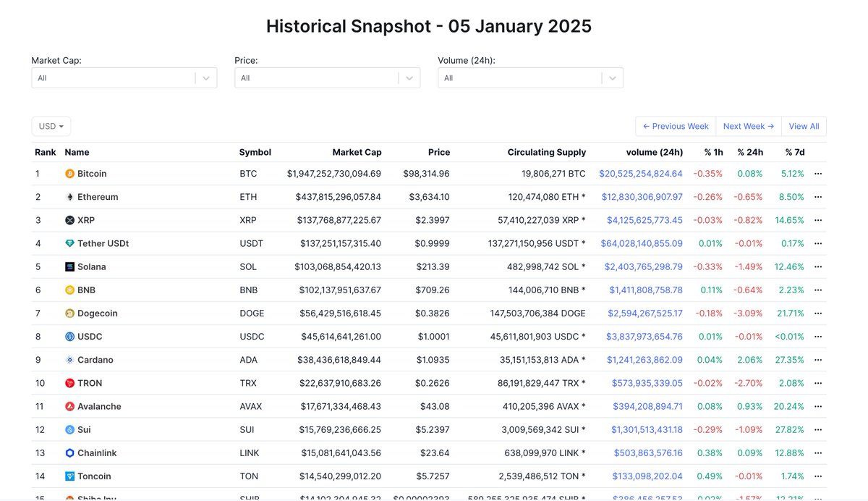Sort table by Market Cap column header

click(x=357, y=152)
